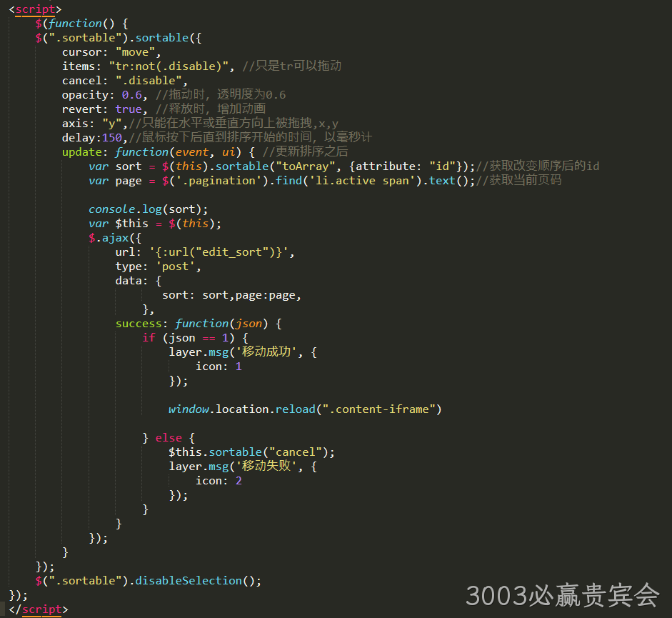Select the '移动成功' message string
The image size is (672, 618).
tap(266, 352)
